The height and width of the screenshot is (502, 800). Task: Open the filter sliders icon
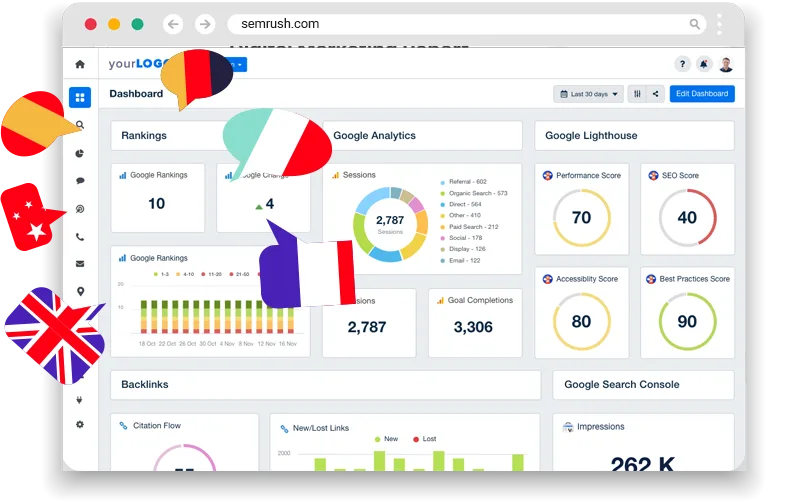tap(637, 94)
